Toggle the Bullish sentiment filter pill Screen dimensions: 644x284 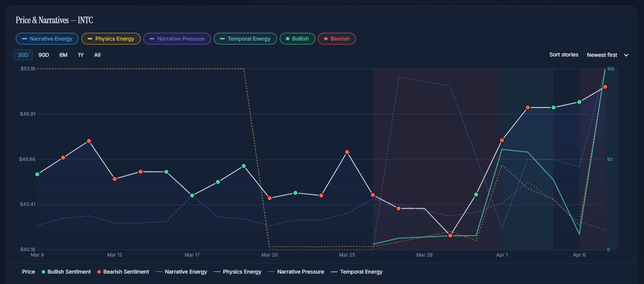[x=297, y=39]
